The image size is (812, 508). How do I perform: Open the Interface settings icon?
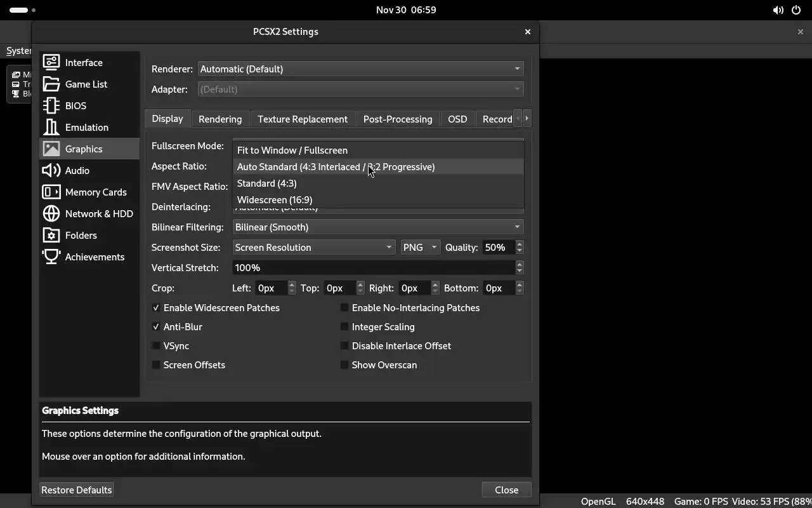tap(51, 62)
